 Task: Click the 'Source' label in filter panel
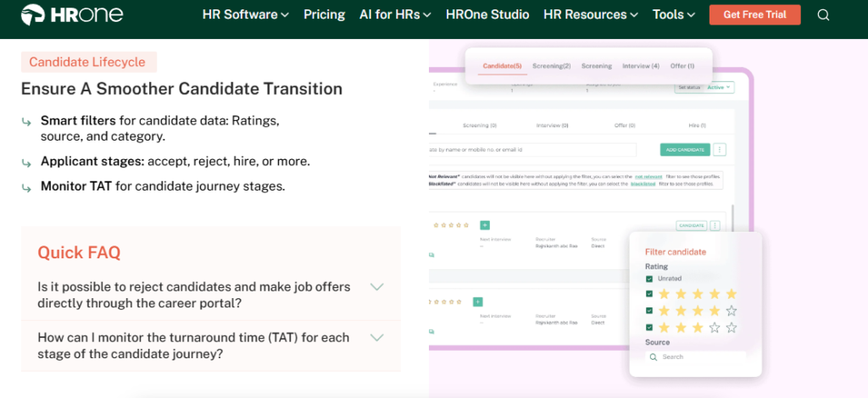pos(658,343)
